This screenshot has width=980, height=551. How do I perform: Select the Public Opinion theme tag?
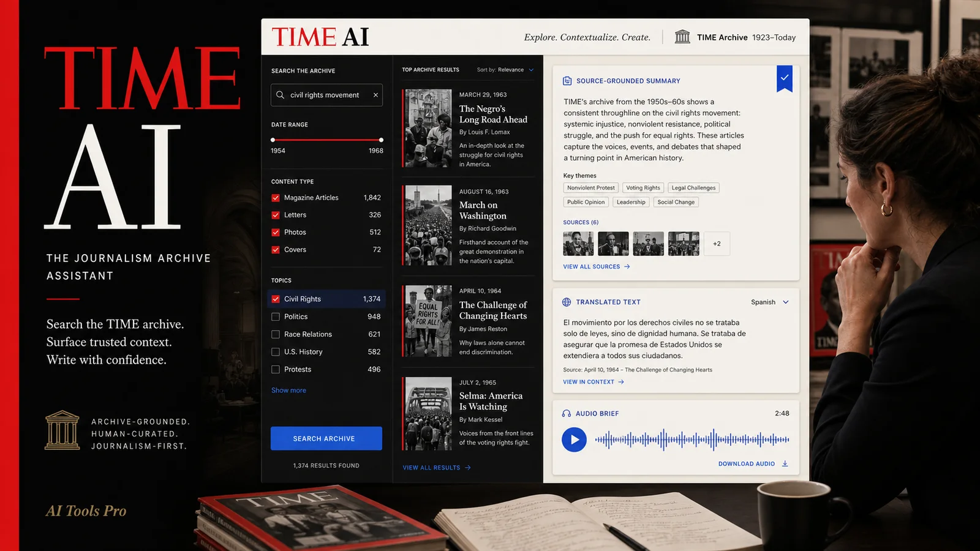(586, 202)
